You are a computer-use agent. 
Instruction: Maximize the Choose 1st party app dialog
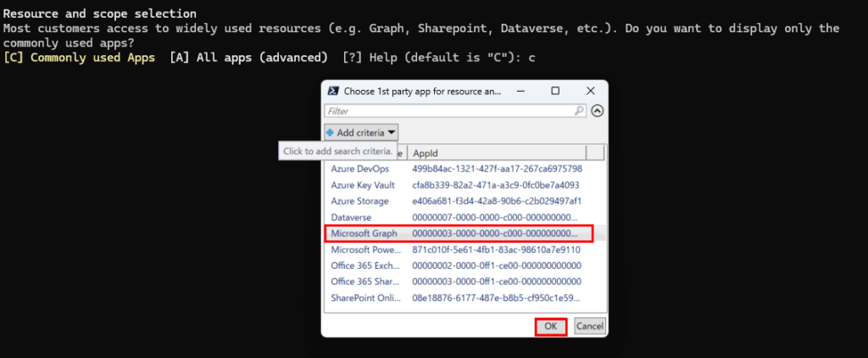click(555, 91)
